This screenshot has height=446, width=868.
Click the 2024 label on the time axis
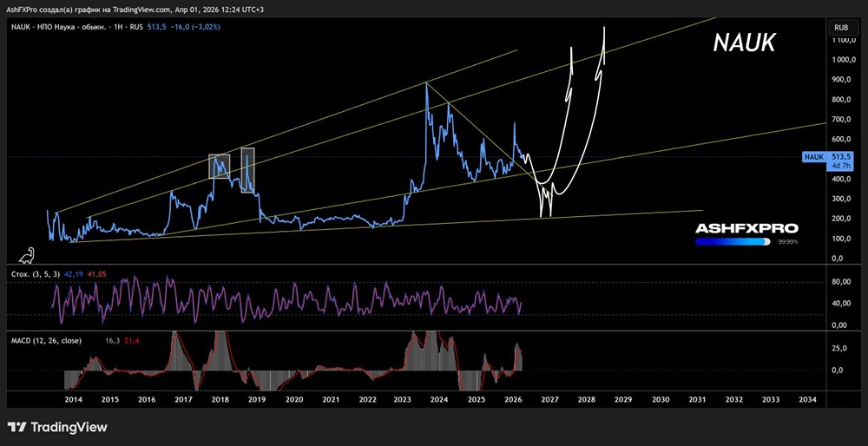(x=439, y=399)
